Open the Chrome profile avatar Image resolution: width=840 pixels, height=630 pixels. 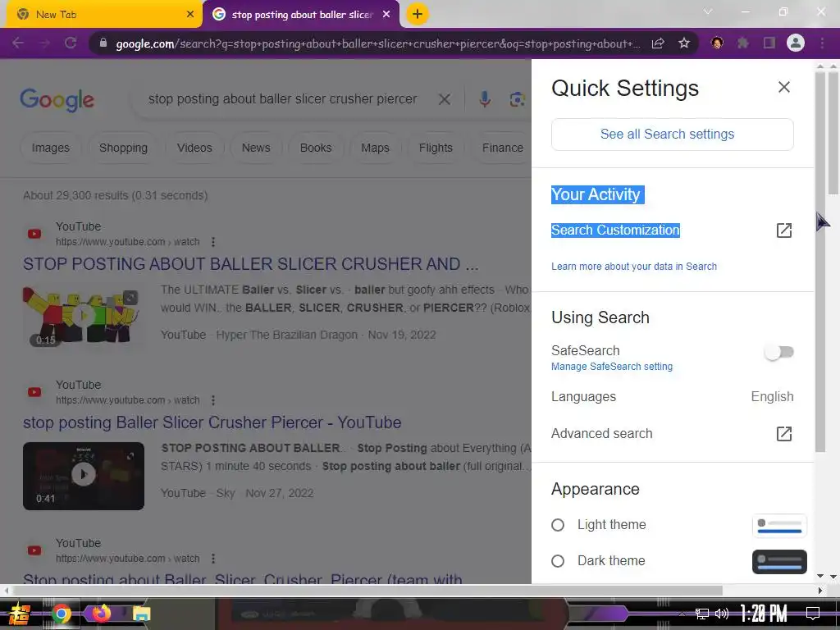point(796,43)
